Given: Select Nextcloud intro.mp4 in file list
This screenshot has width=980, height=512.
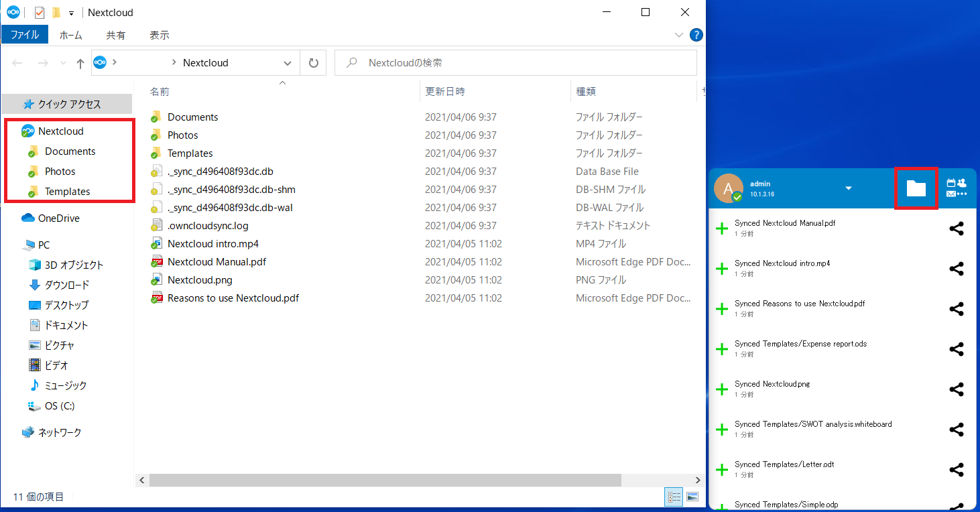Looking at the screenshot, I should [x=212, y=244].
